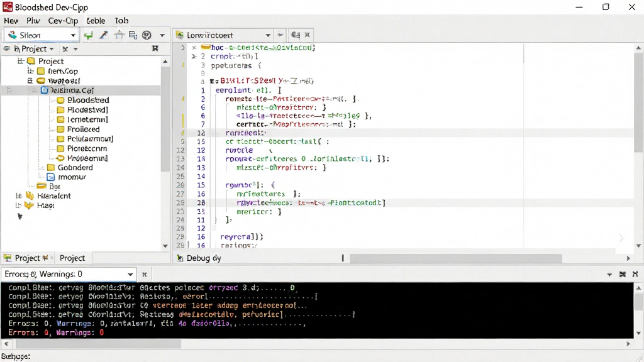Open the Stleon combo box
644x362 pixels.
click(x=41, y=35)
